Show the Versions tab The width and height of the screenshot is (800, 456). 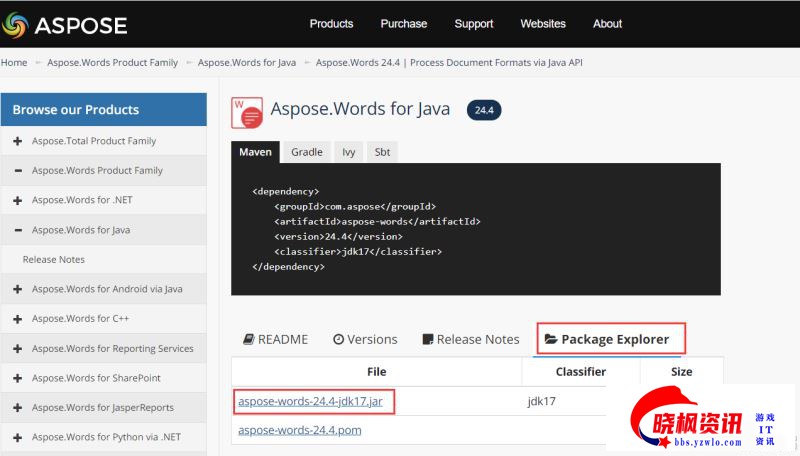point(365,339)
